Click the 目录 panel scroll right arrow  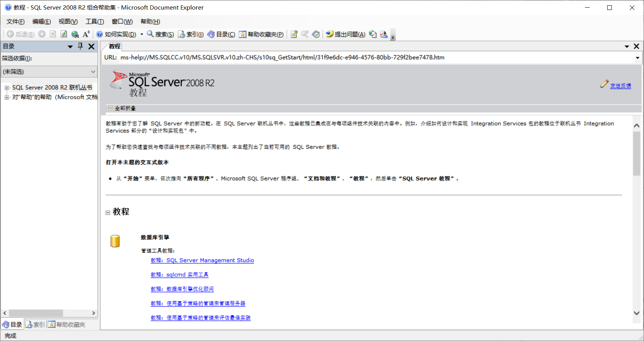click(x=93, y=313)
